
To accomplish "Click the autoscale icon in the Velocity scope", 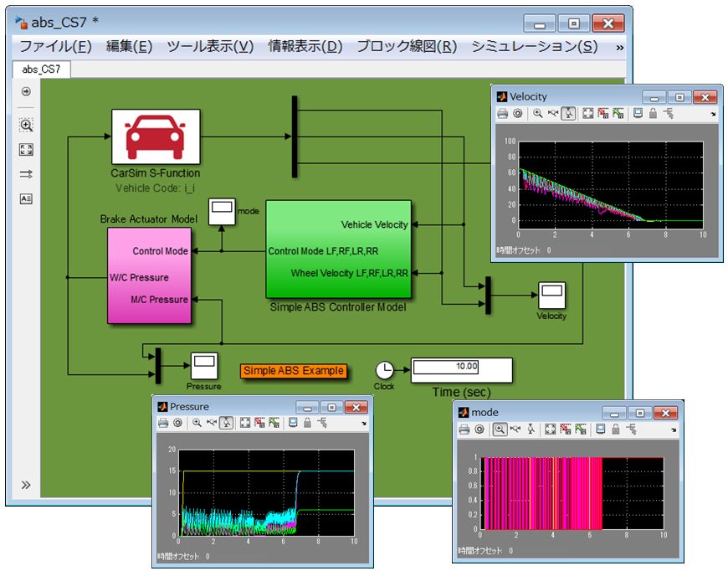I will pyautogui.click(x=587, y=113).
